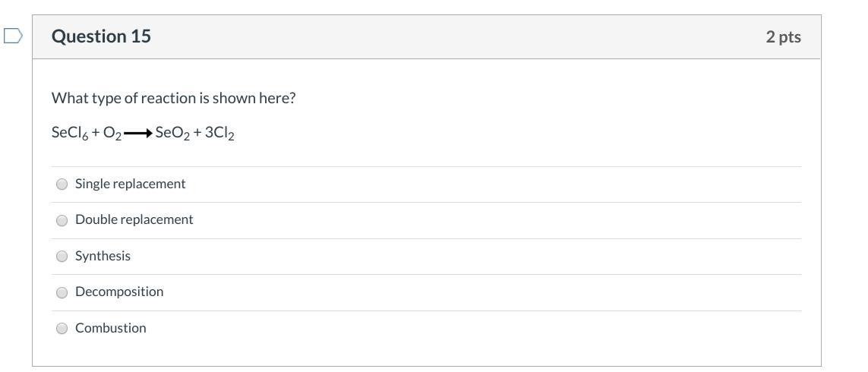Click the "Double replacement" answer text
Screen dimensions: 868x372
(134, 219)
